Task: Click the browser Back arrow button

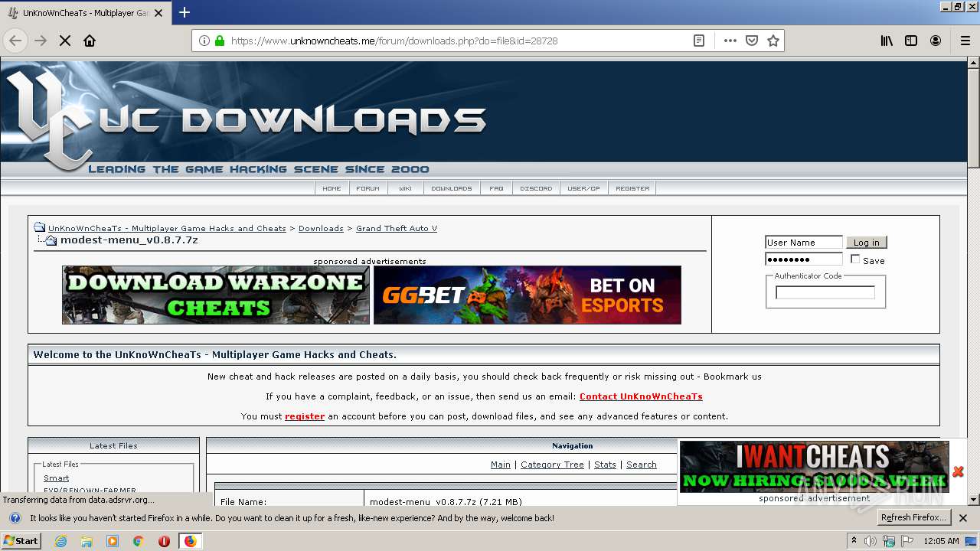Action: [x=15, y=41]
